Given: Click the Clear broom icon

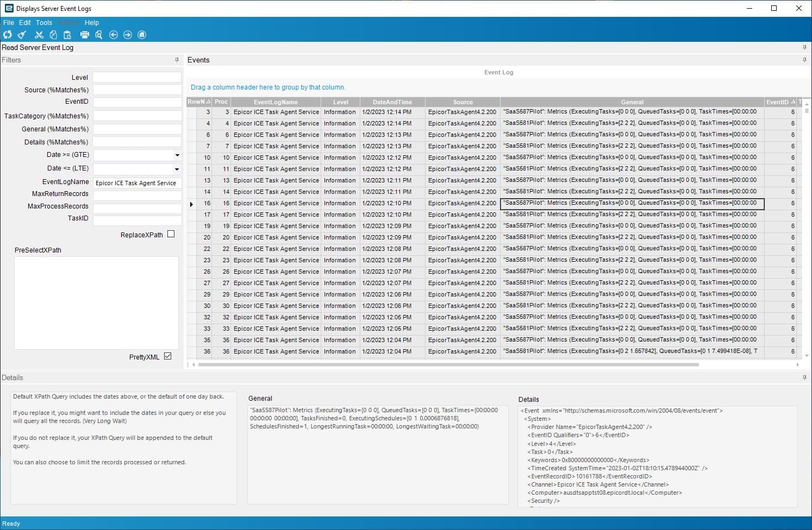Looking at the screenshot, I should [x=22, y=35].
